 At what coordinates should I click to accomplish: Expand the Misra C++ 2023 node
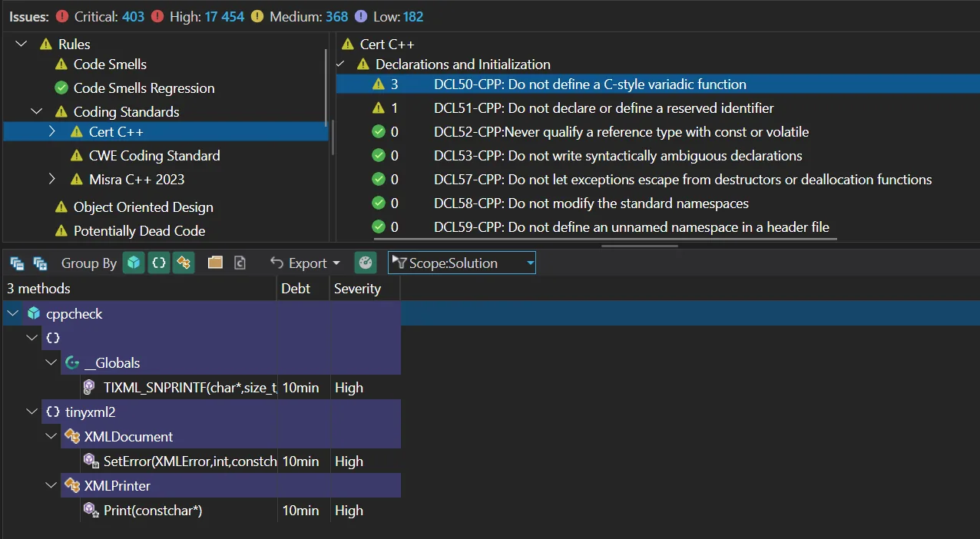[x=52, y=179]
